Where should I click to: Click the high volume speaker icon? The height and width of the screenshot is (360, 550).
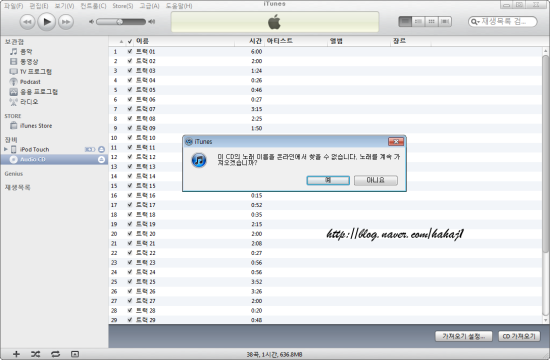click(152, 22)
